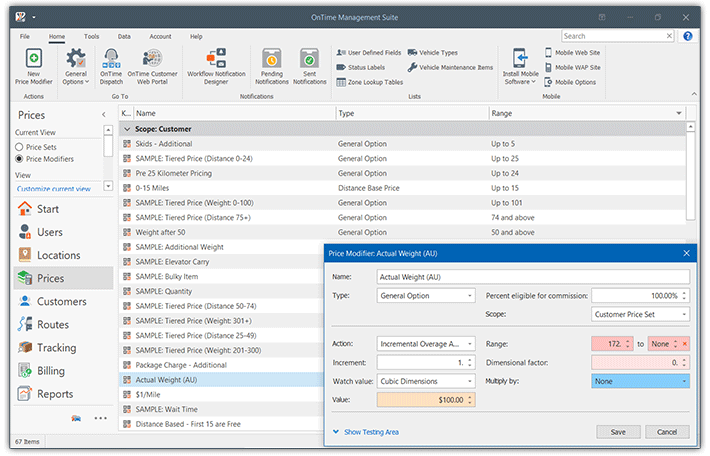710x456 pixels.
Task: Click the Type column header
Action: [x=412, y=113]
